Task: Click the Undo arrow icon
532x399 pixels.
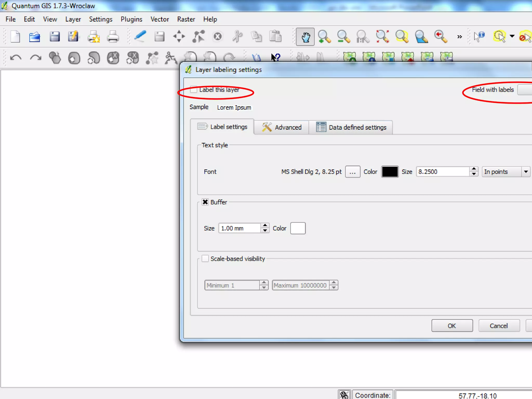Action: point(16,58)
